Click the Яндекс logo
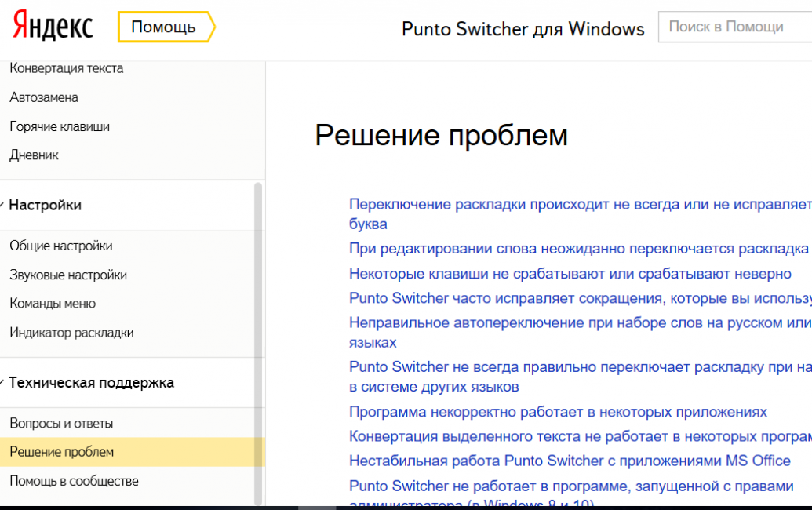Screen dimensions: 812x510 (x=53, y=25)
